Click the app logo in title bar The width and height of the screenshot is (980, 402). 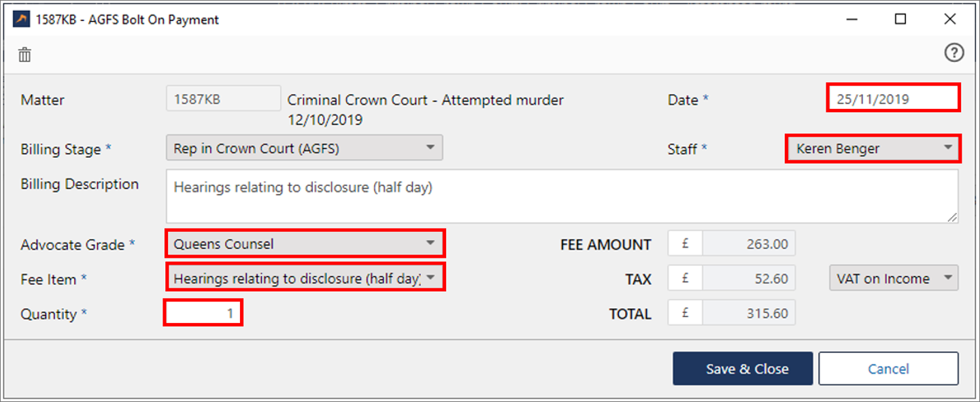coord(22,20)
